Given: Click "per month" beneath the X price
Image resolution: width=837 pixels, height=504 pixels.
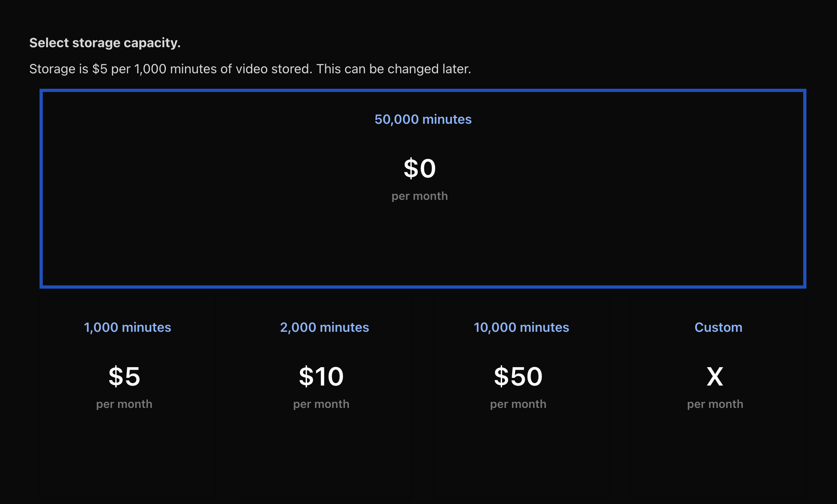Looking at the screenshot, I should [x=715, y=404].
